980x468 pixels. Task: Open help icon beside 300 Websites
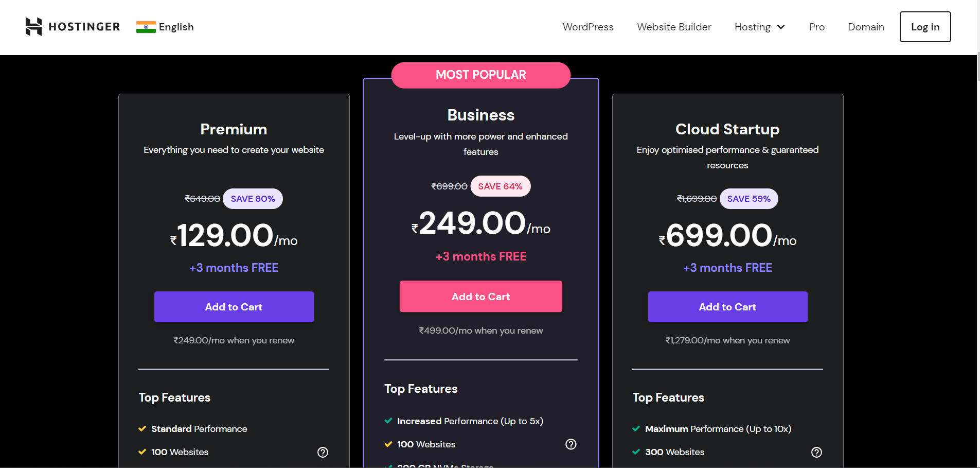[x=816, y=452]
